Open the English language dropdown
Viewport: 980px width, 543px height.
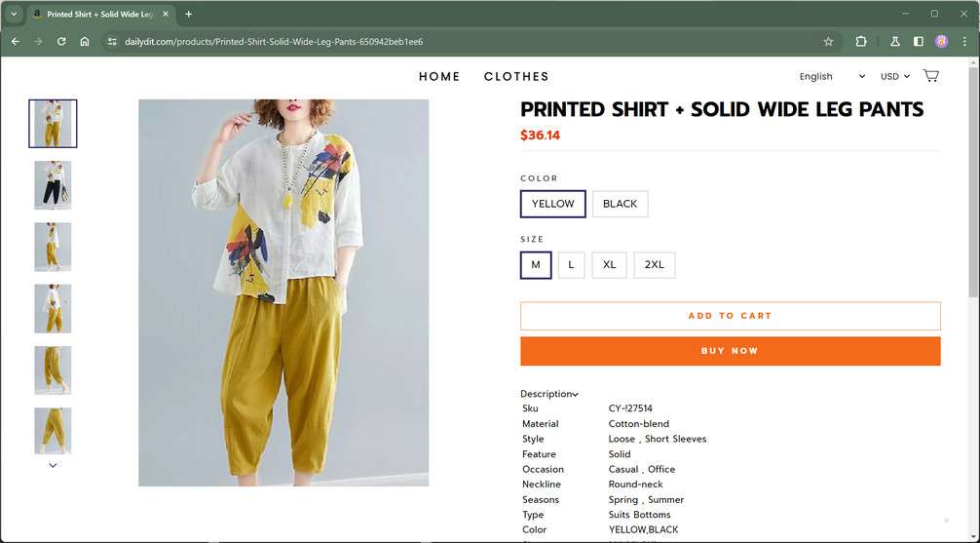832,76
